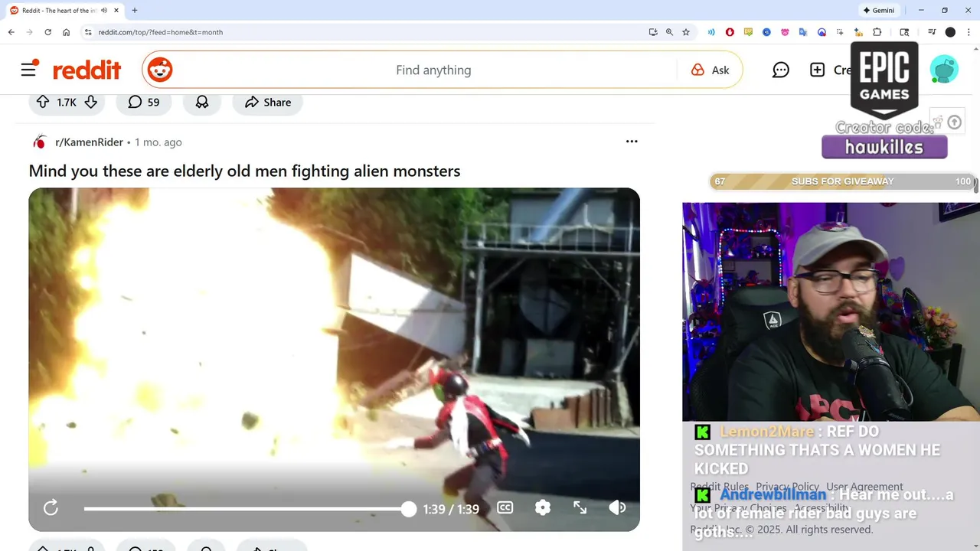980x551 pixels.
Task: Open the three-dot post options menu
Action: (x=632, y=142)
